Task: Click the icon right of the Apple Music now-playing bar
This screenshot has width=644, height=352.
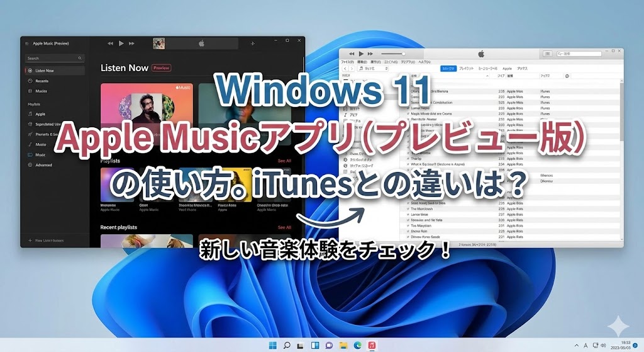Action: click(x=253, y=43)
